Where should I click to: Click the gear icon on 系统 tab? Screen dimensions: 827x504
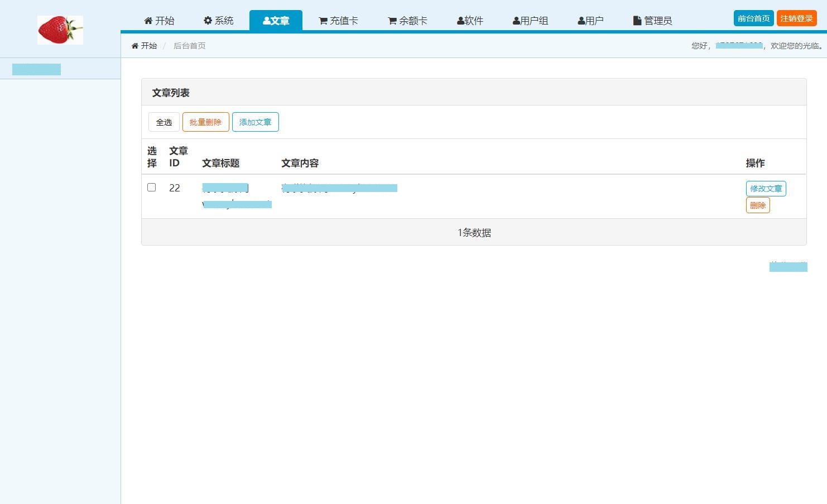208,21
